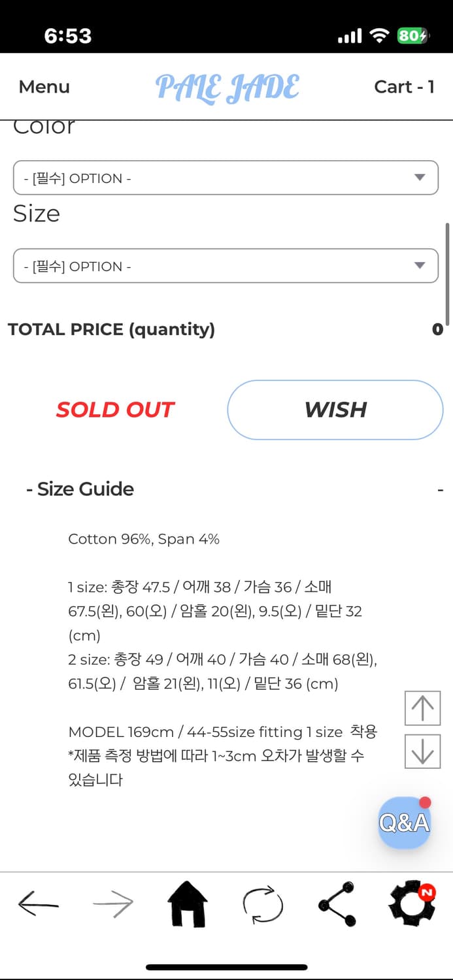Open settings gear icon with notification badge
Screen dimensions: 453x980
click(x=411, y=904)
